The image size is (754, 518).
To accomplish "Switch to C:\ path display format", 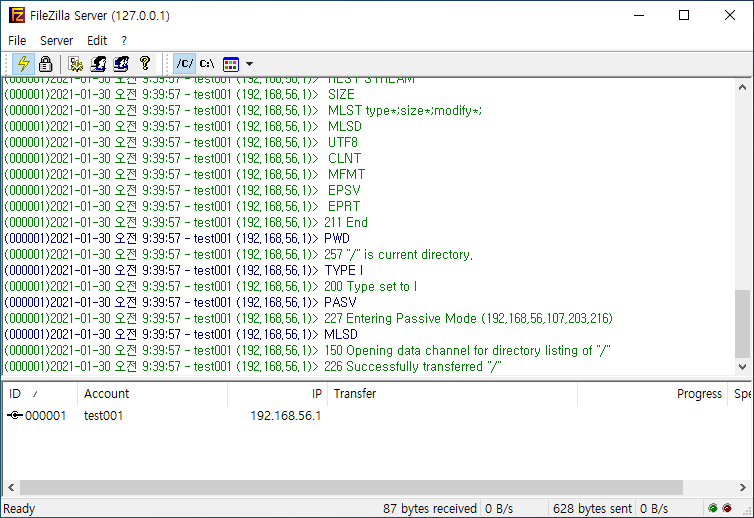I will click(207, 63).
